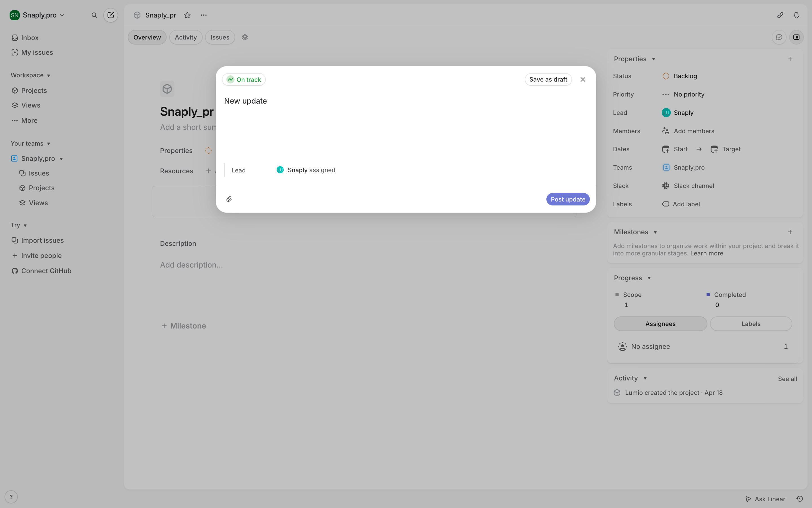Open Inbox in the sidebar
Screen dimensions: 812x508
tap(25, 38)
